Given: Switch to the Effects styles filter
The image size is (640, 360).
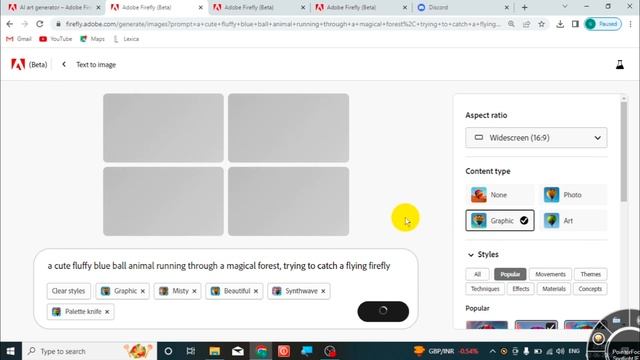Looking at the screenshot, I should coord(520,289).
